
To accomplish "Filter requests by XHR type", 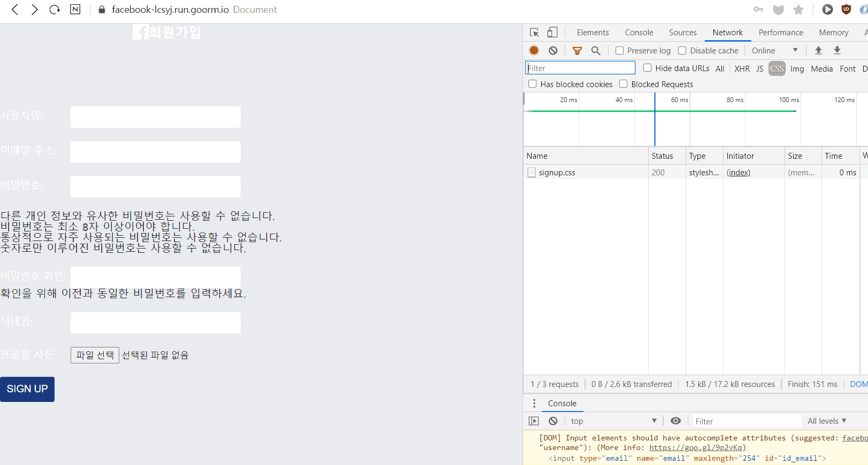I will tap(742, 68).
